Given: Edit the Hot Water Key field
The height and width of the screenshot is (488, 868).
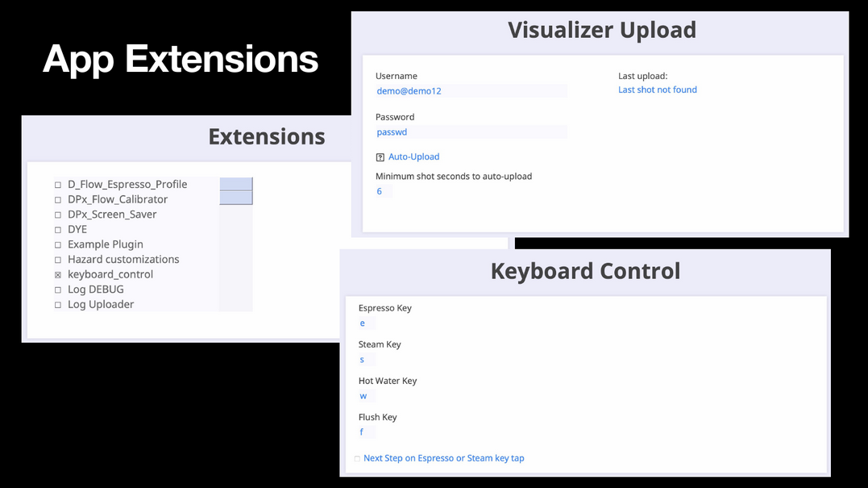Looking at the screenshot, I should point(367,396).
